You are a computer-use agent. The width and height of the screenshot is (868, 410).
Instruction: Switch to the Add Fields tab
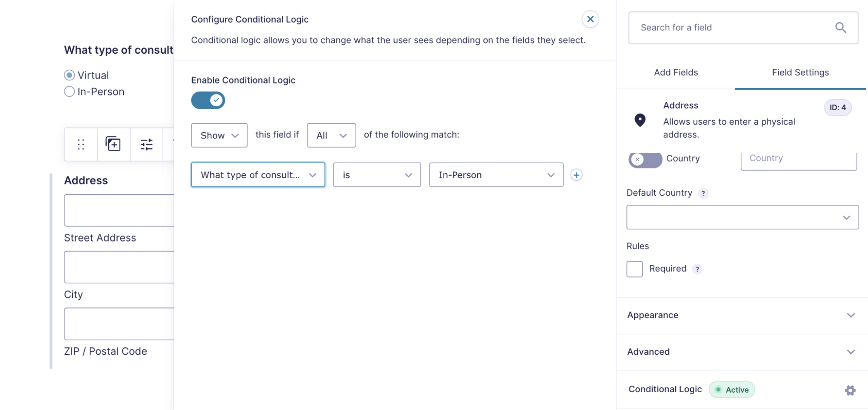coord(676,72)
